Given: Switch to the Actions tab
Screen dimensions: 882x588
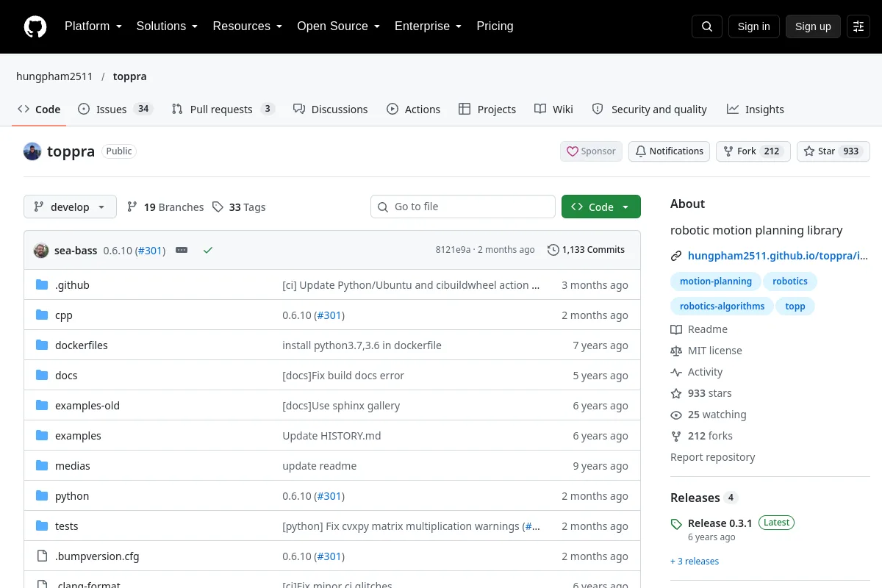Looking at the screenshot, I should [413, 110].
